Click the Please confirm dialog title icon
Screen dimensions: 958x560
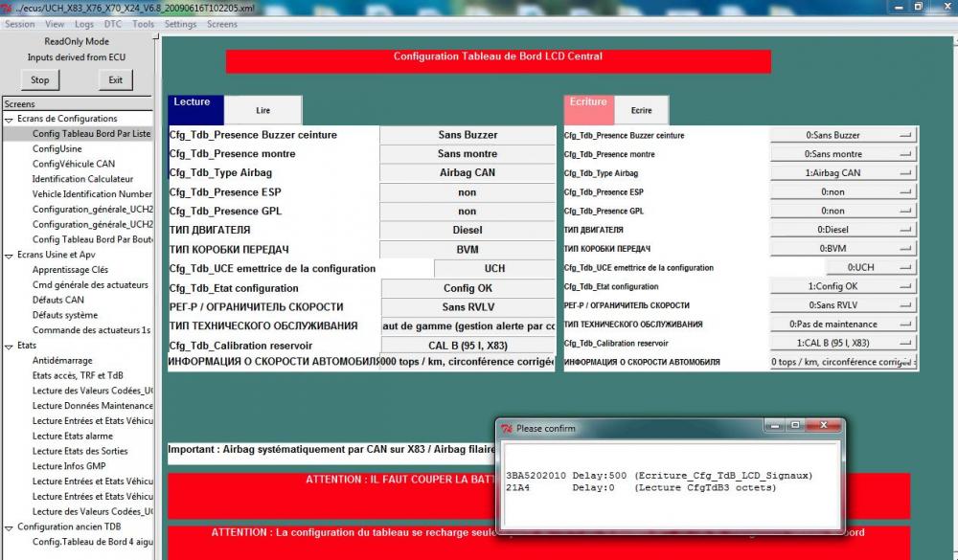point(507,429)
